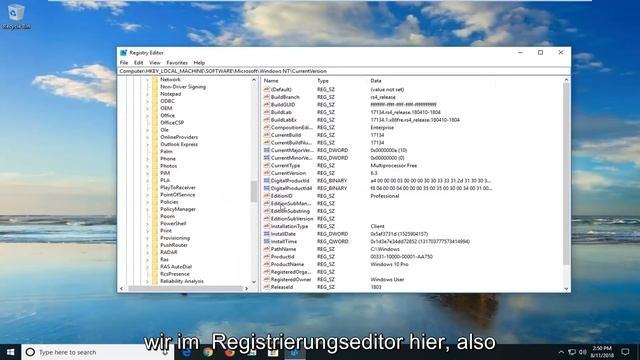Select the CompositionEditionID value name

(291, 127)
